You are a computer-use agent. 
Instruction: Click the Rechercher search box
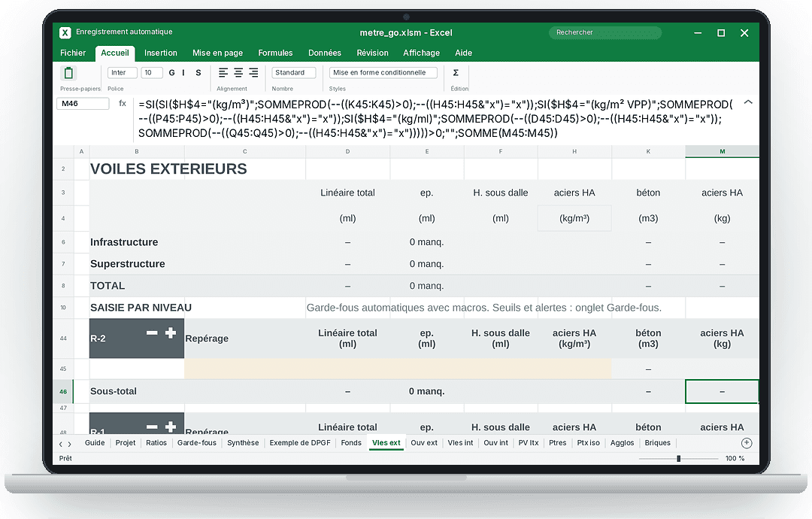coord(604,32)
